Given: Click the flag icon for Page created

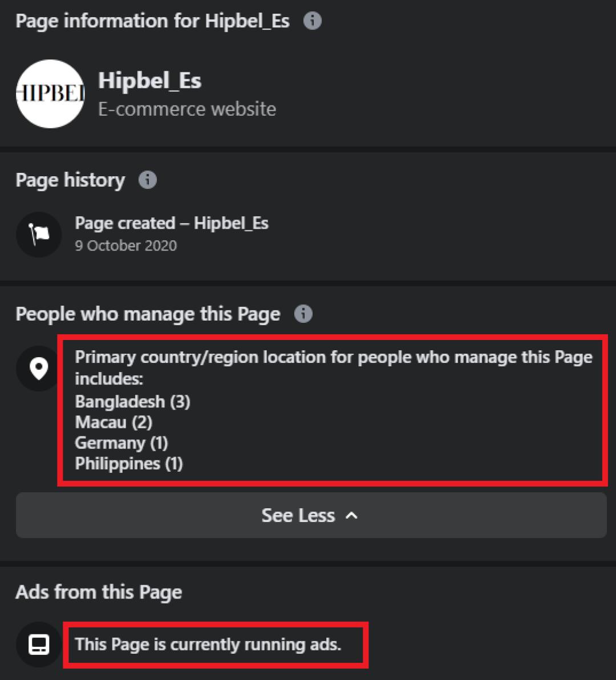Looking at the screenshot, I should [39, 234].
